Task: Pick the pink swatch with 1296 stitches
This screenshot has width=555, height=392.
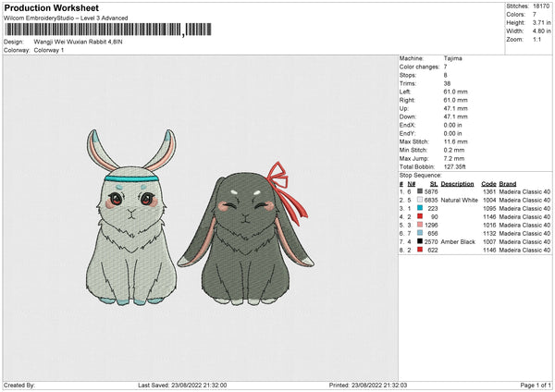Action: (x=420, y=225)
